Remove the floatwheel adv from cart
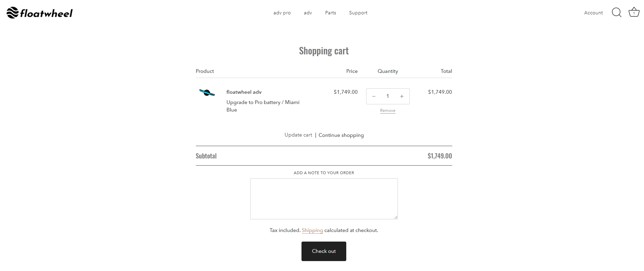The width and height of the screenshot is (644, 271). 388,111
